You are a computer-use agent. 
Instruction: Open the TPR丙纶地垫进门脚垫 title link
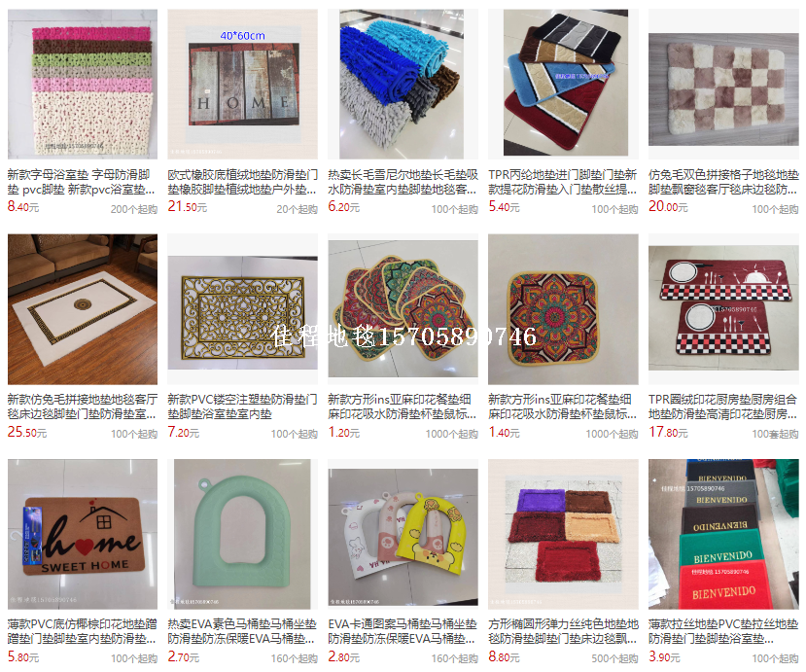point(563,182)
